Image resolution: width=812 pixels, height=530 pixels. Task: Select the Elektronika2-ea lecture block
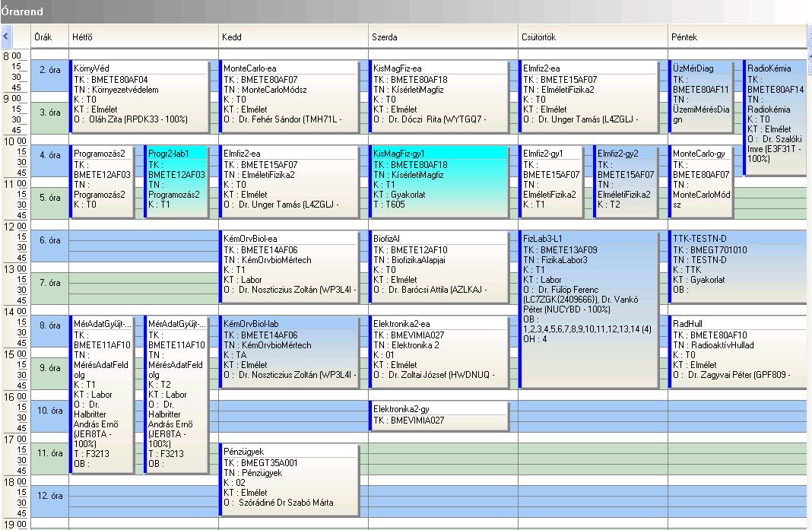point(439,352)
